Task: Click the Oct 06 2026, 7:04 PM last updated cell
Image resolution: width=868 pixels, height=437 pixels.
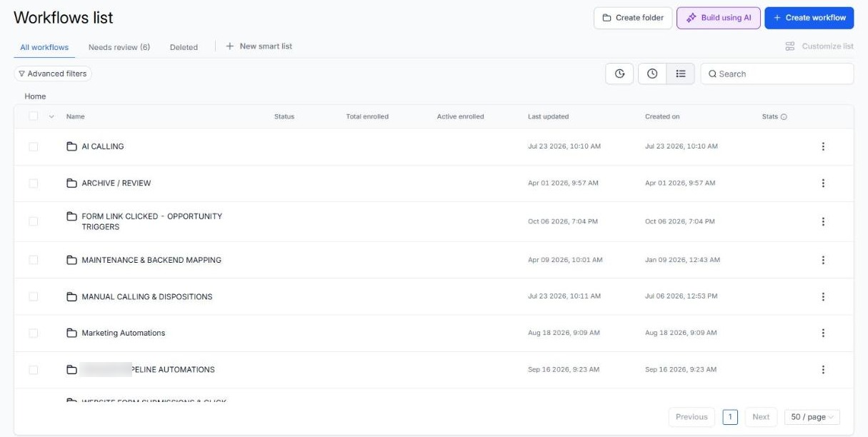Action: (563, 221)
